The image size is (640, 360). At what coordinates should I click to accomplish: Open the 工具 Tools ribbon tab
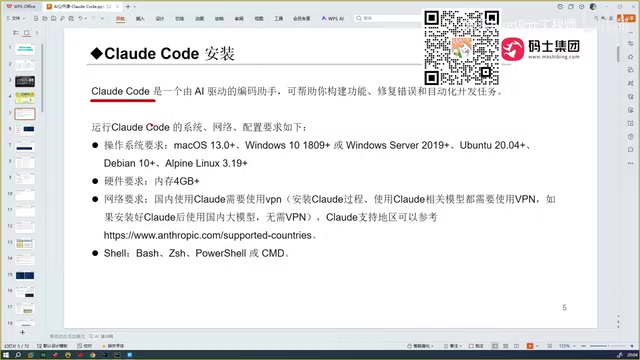(x=278, y=19)
